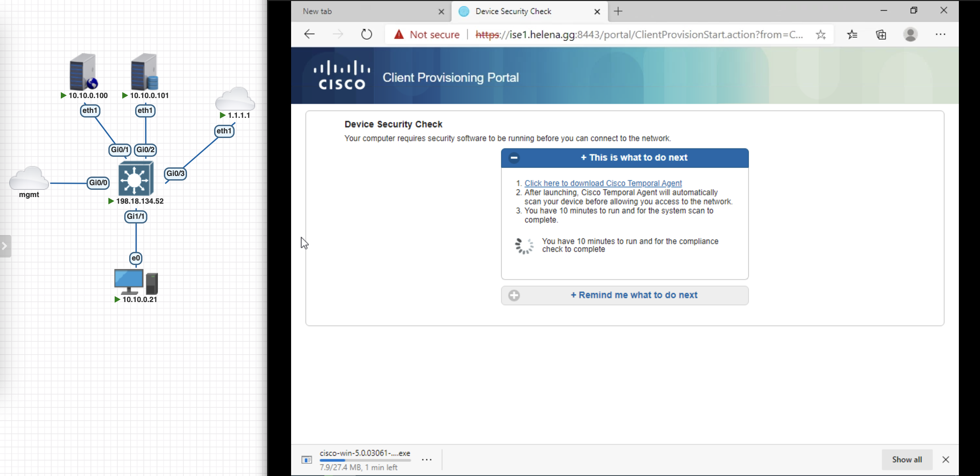Viewport: 980px width, 476px height.
Task: Click Show all downloads button
Action: click(907, 459)
